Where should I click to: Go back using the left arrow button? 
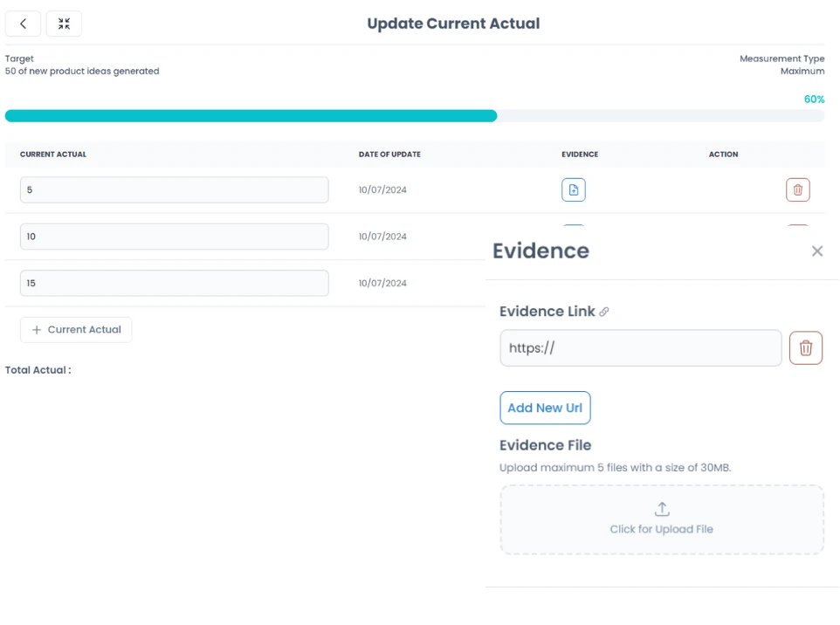click(23, 24)
